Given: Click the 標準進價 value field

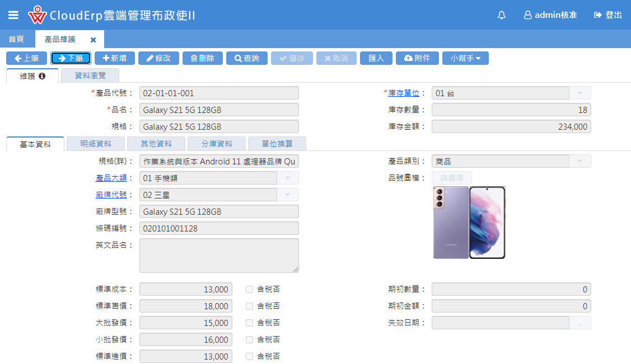Looking at the screenshot, I should (186, 356).
